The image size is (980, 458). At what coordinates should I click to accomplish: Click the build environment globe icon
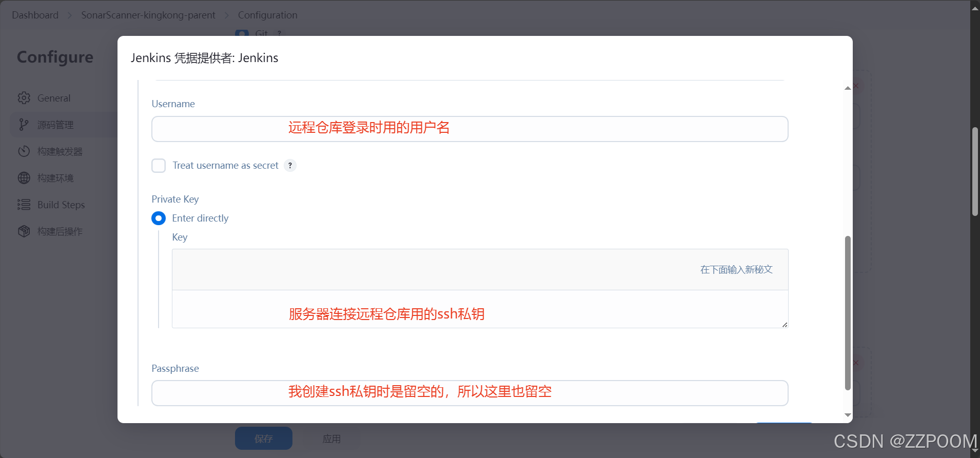(24, 178)
